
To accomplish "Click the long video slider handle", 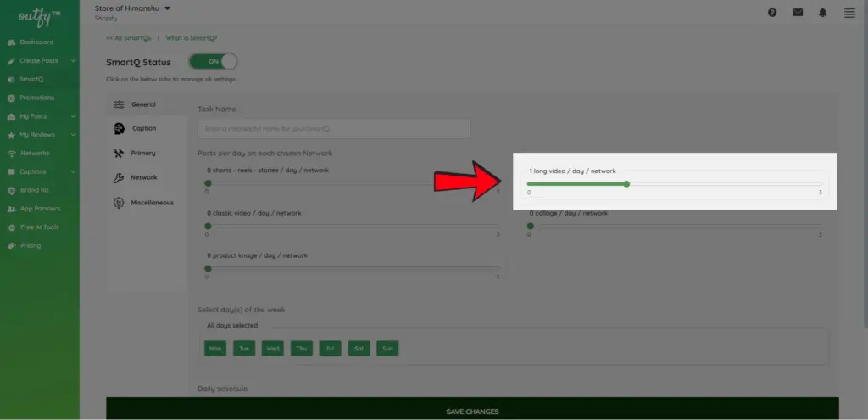I will pos(626,183).
